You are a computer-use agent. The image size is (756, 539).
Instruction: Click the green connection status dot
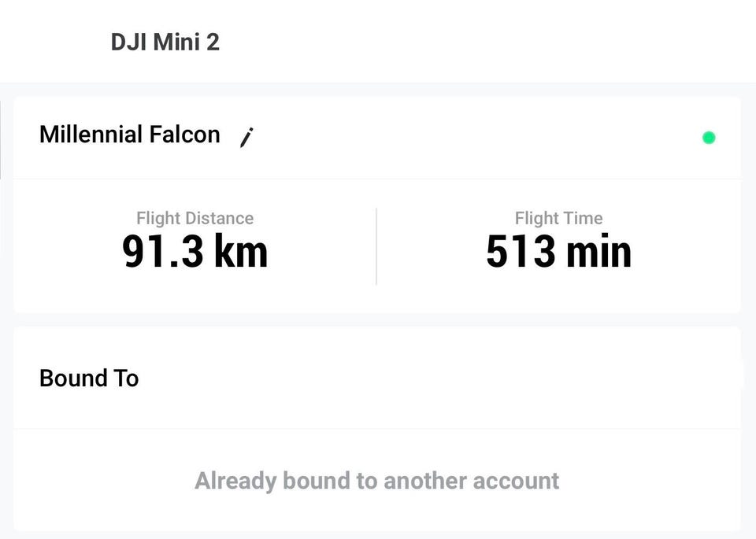point(709,138)
